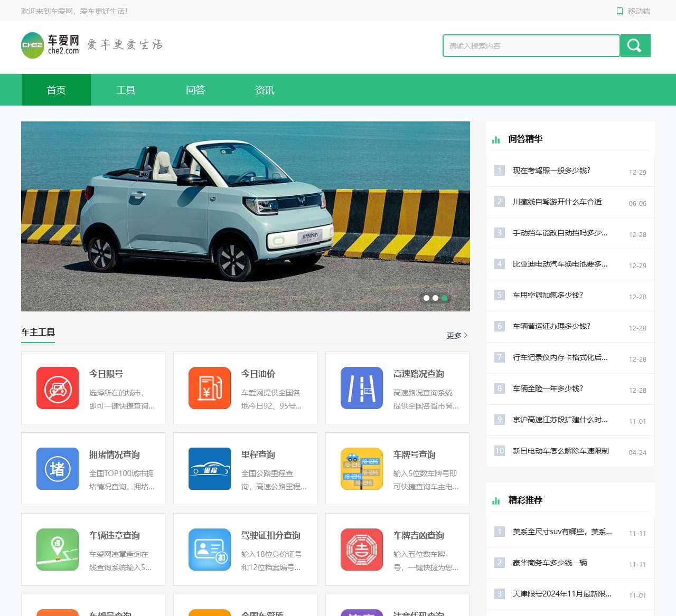Viewport: 676px width, 616px height.
Task: Open the 今日限号 title link
Action: point(106,374)
